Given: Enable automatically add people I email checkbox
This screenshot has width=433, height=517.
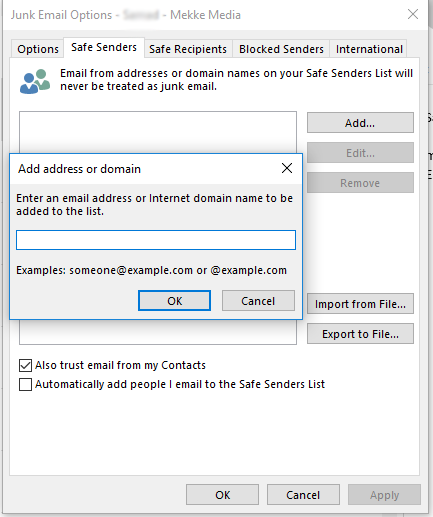Looking at the screenshot, I should (x=25, y=384).
